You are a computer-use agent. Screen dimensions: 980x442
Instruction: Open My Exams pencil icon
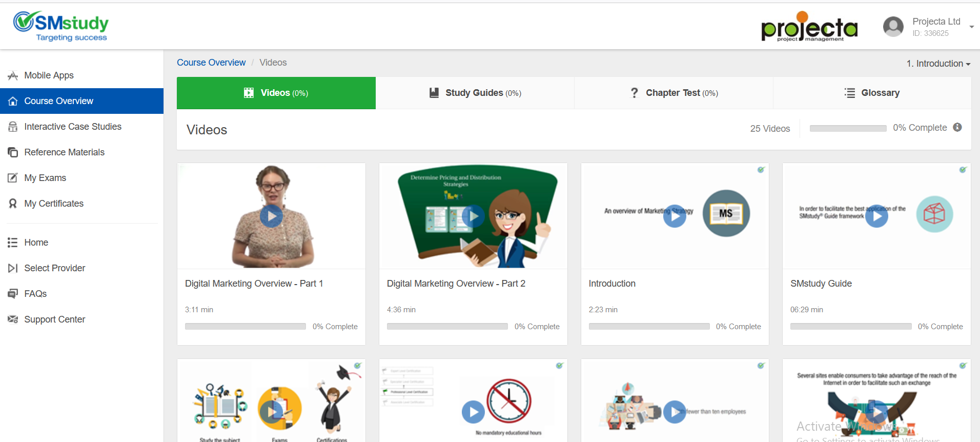point(13,178)
